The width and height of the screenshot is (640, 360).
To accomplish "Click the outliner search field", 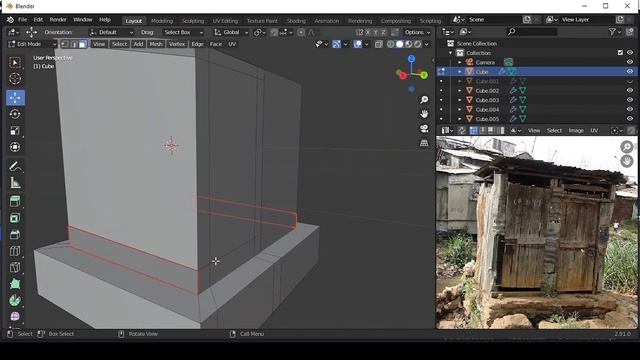I will coord(532,32).
